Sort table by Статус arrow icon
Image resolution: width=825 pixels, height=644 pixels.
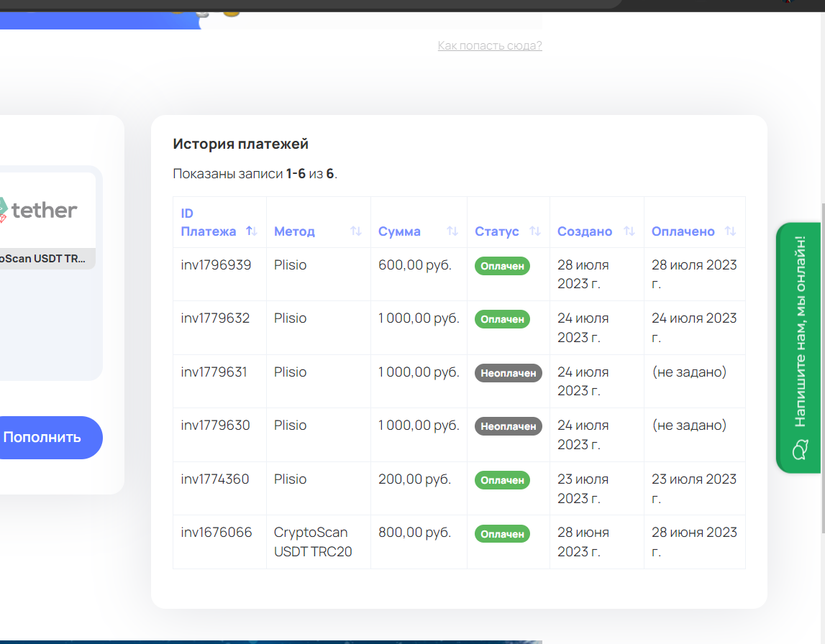click(534, 231)
